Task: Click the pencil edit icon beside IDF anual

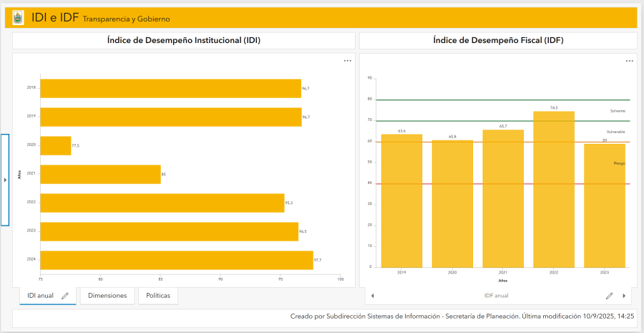Action: click(x=610, y=296)
